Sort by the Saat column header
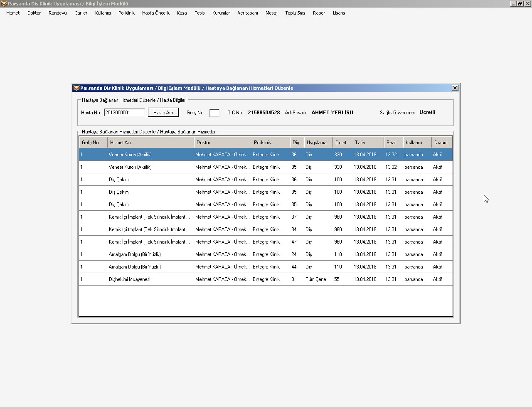 coord(393,142)
